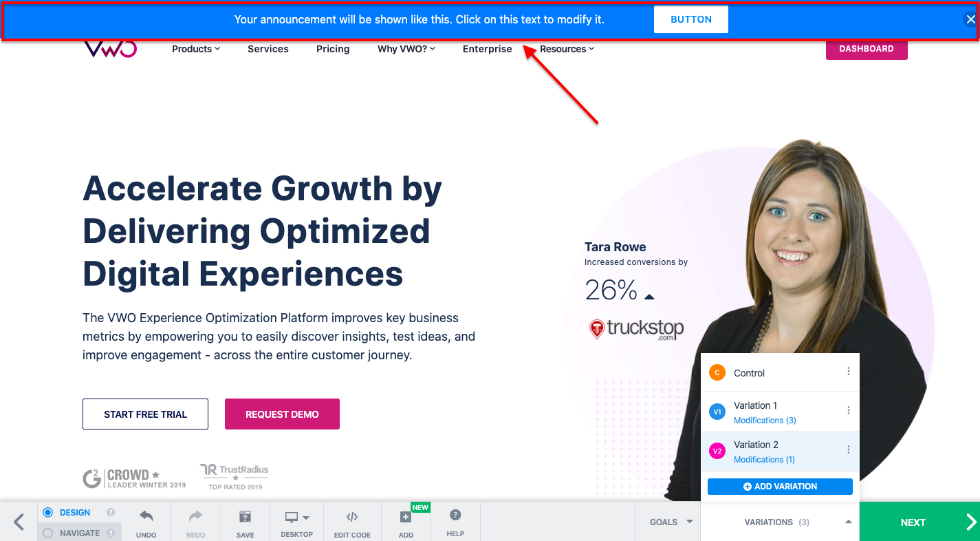The width and height of the screenshot is (980, 541).
Task: Click the Request Demo button
Action: [x=282, y=414]
